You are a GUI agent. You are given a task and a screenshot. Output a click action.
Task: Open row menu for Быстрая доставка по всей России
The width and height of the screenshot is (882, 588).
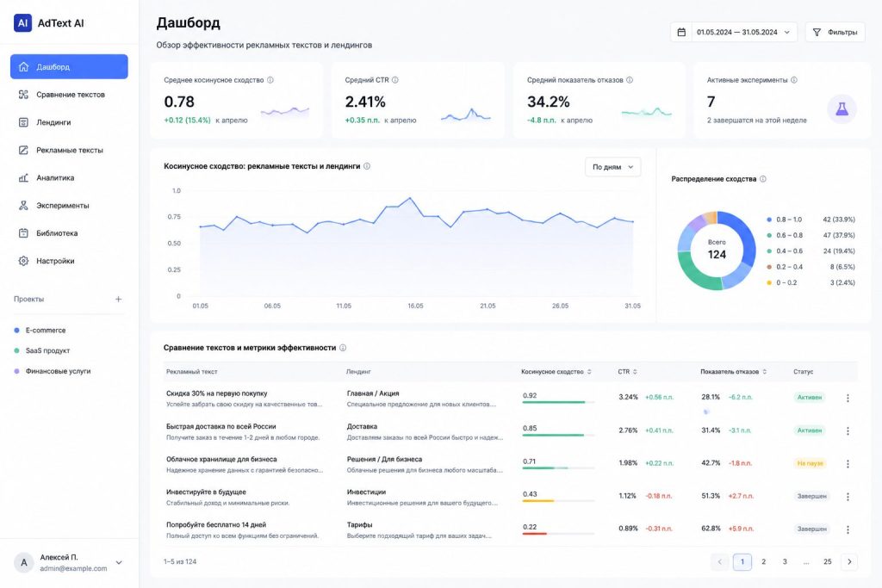pyautogui.click(x=848, y=430)
